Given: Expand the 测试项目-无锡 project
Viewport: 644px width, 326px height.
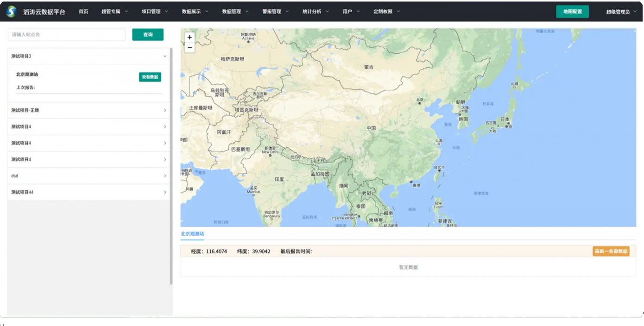Looking at the screenshot, I should tap(164, 111).
